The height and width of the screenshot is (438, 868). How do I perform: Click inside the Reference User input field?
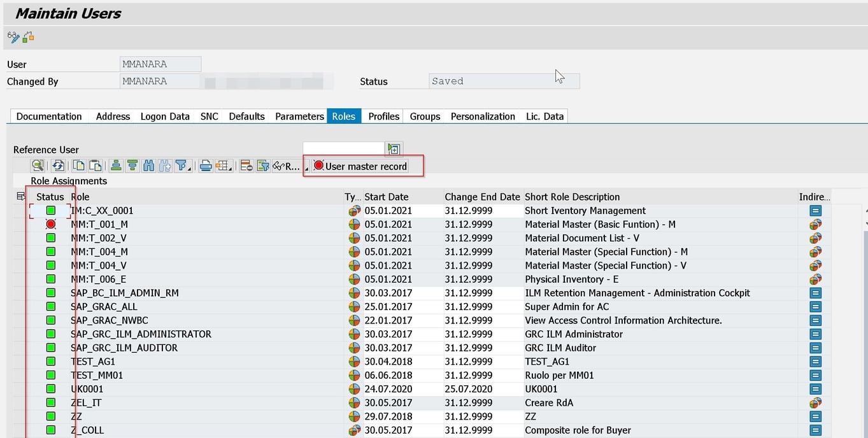(344, 146)
